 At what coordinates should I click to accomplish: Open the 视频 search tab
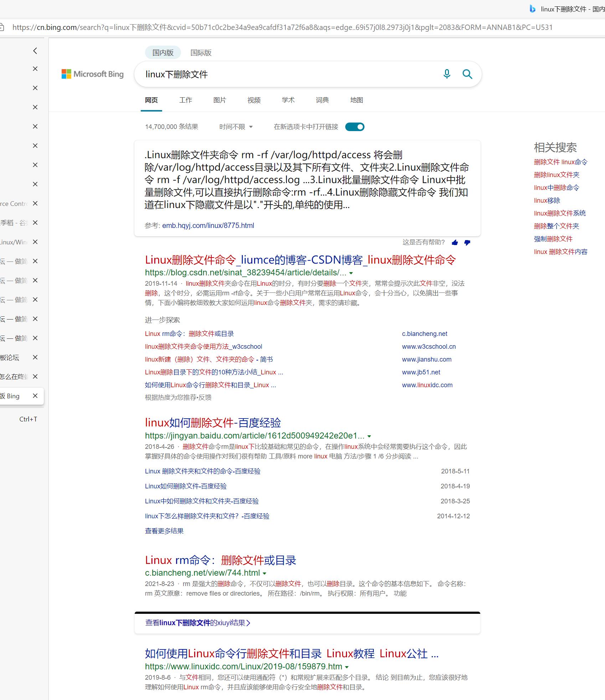click(x=254, y=100)
